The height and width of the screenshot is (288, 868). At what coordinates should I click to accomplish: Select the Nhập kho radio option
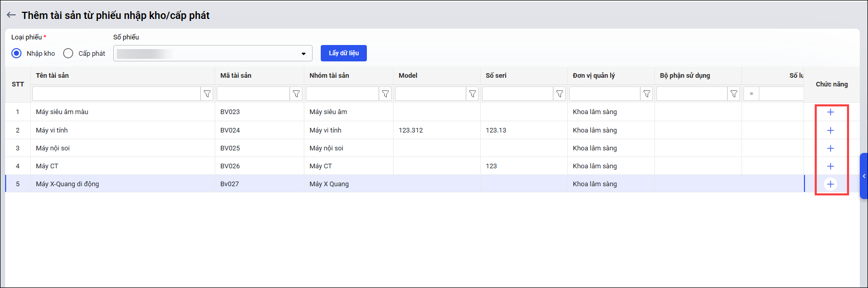pyautogui.click(x=17, y=53)
